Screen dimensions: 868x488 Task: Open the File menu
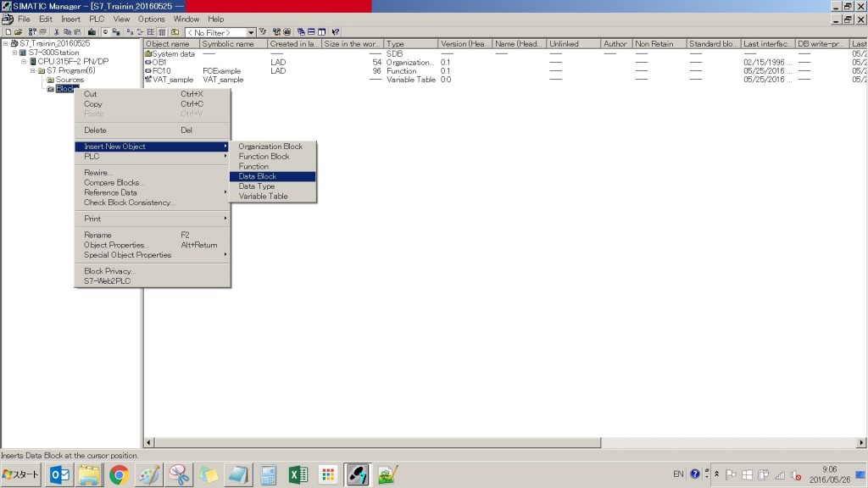[x=24, y=19]
